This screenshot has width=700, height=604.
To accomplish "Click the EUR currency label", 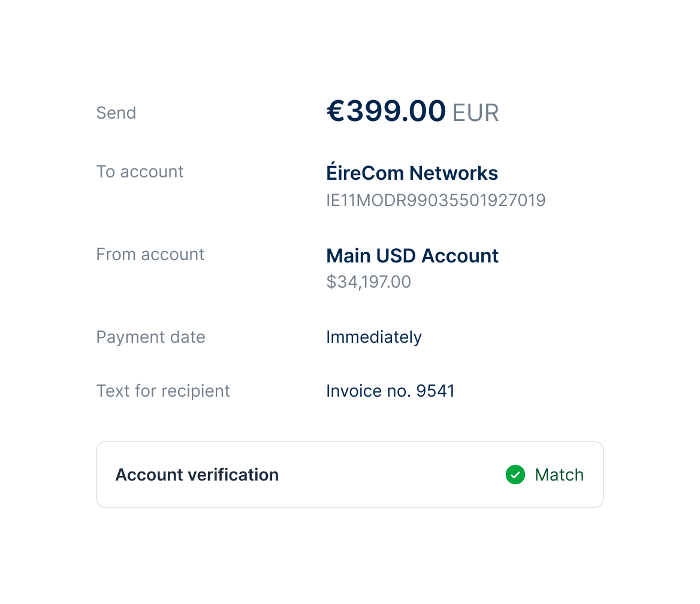I will click(475, 113).
